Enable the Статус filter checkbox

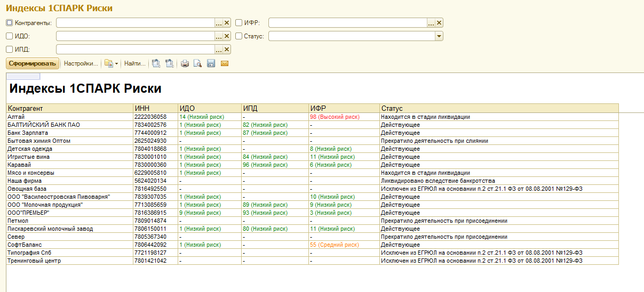point(238,36)
